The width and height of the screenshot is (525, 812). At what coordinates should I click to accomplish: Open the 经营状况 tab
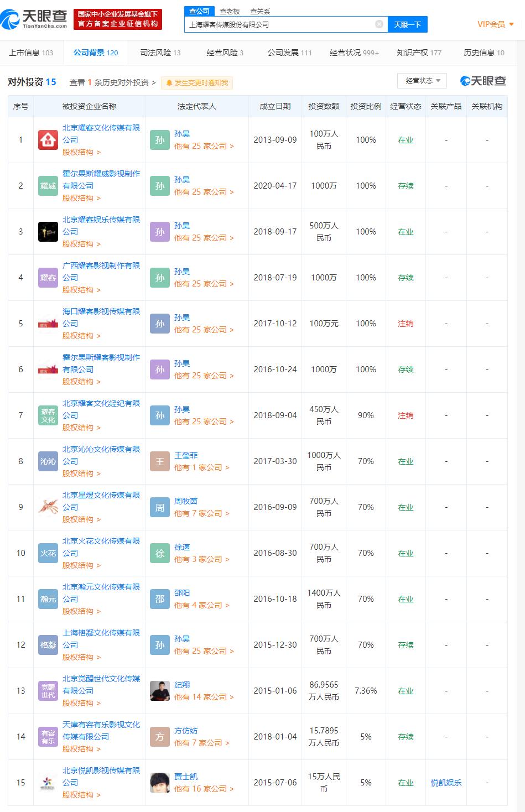pyautogui.click(x=354, y=53)
